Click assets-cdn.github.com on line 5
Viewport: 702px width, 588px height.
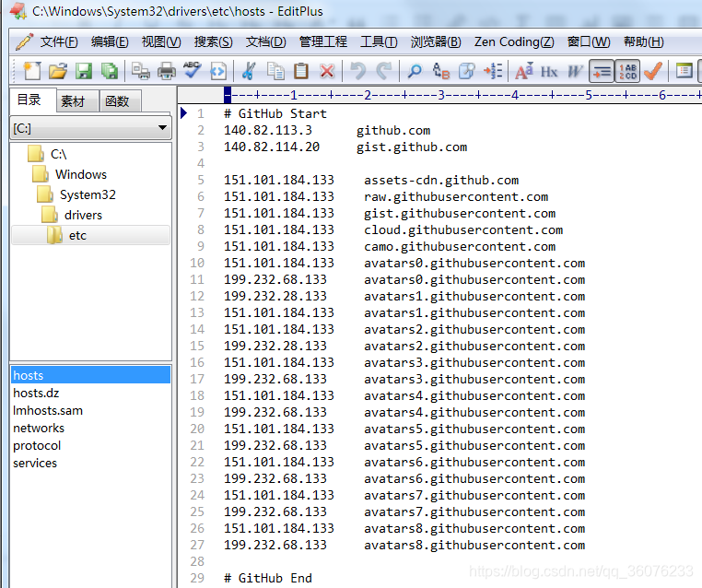click(441, 180)
